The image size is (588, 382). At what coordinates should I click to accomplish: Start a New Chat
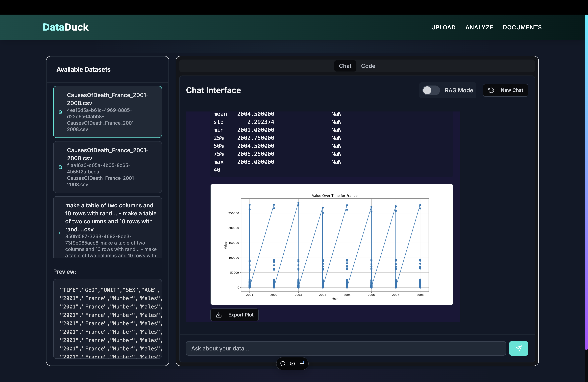point(505,90)
